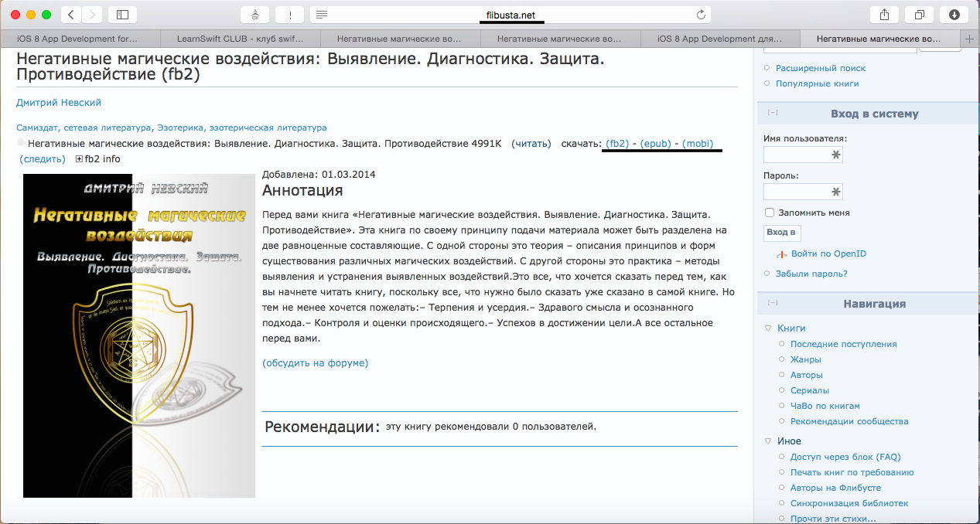This screenshot has height=524, width=980.
Task: Click the Back navigation arrow
Action: [70, 13]
